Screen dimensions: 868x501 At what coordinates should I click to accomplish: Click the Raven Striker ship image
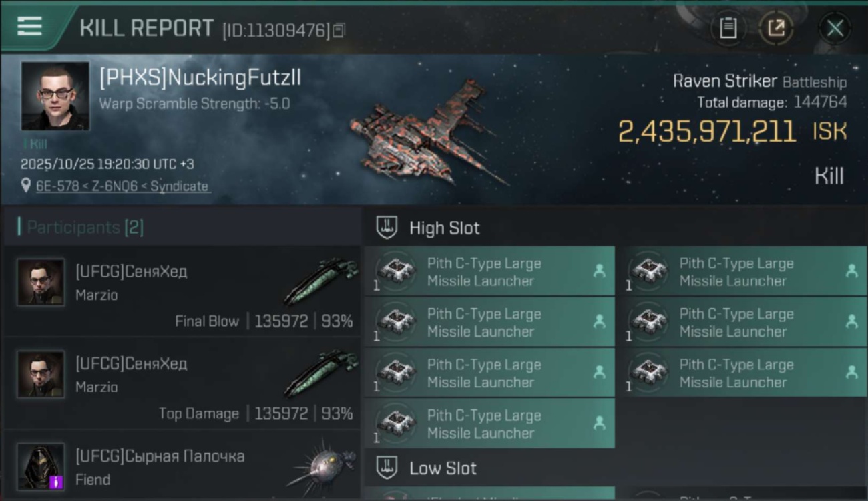tap(427, 134)
